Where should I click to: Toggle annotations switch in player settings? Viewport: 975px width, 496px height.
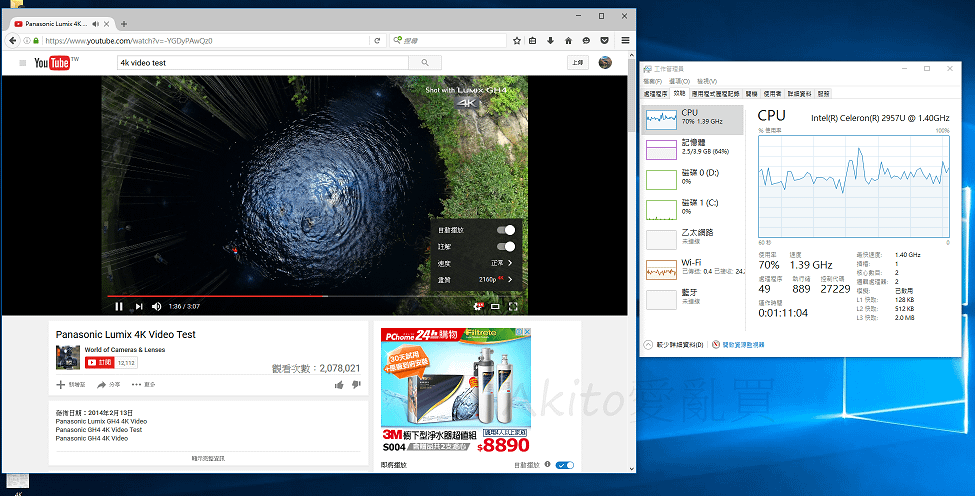[506, 247]
